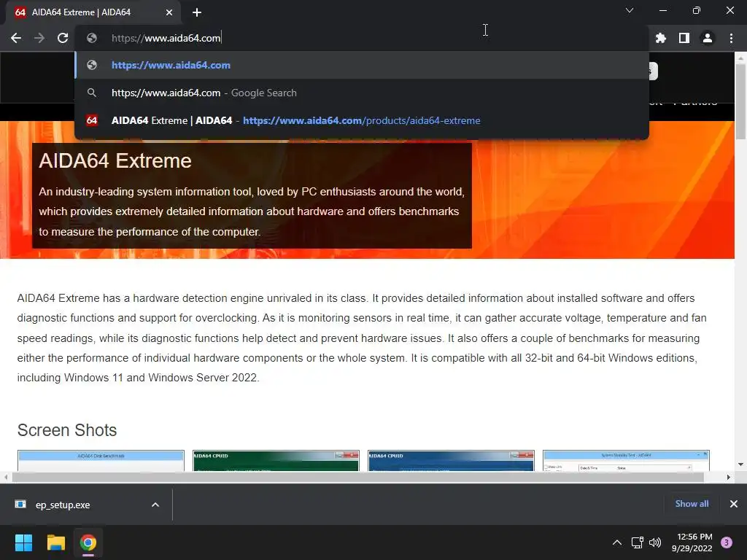This screenshot has height=560, width=747.
Task: Click the forward navigation arrow
Action: point(39,38)
